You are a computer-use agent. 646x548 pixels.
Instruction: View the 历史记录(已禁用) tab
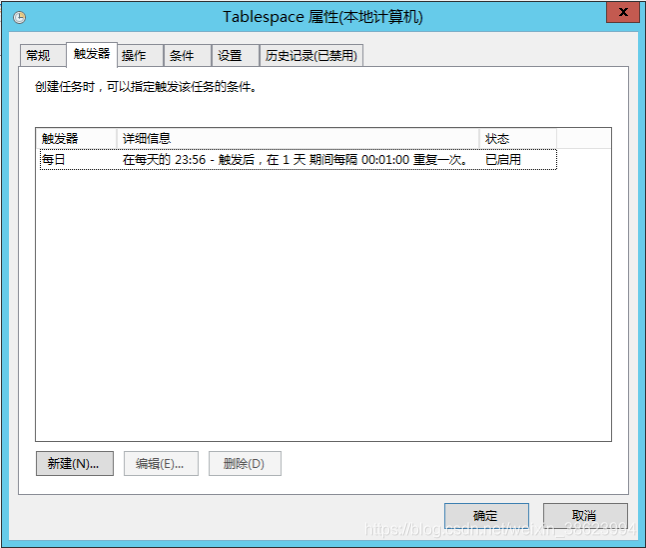311,56
